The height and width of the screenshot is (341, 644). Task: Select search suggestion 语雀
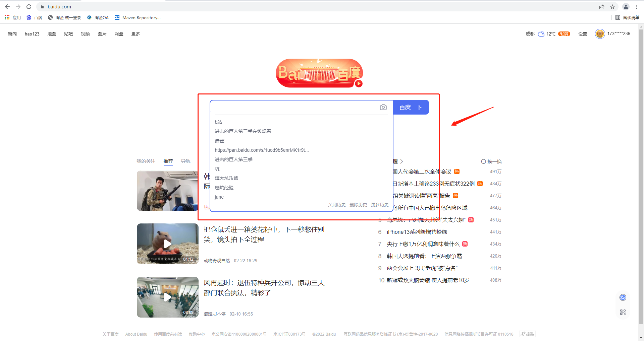click(x=219, y=141)
